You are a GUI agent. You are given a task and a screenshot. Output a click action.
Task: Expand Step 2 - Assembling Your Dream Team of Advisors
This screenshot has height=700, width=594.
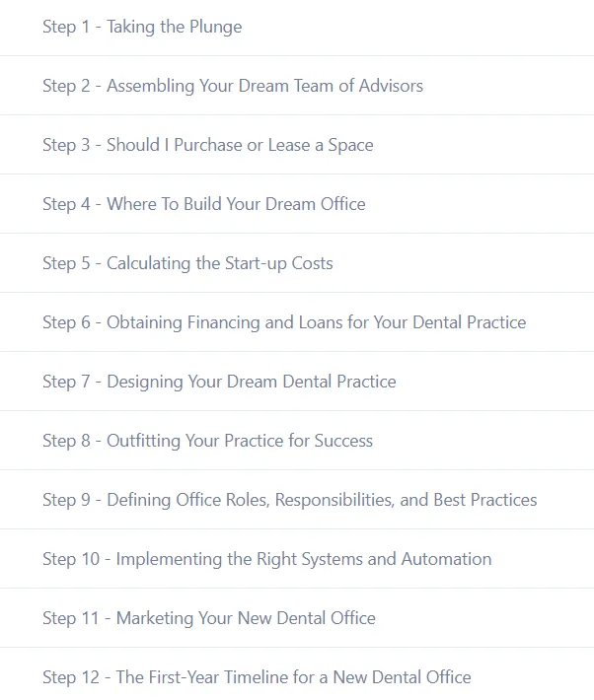[x=233, y=86]
